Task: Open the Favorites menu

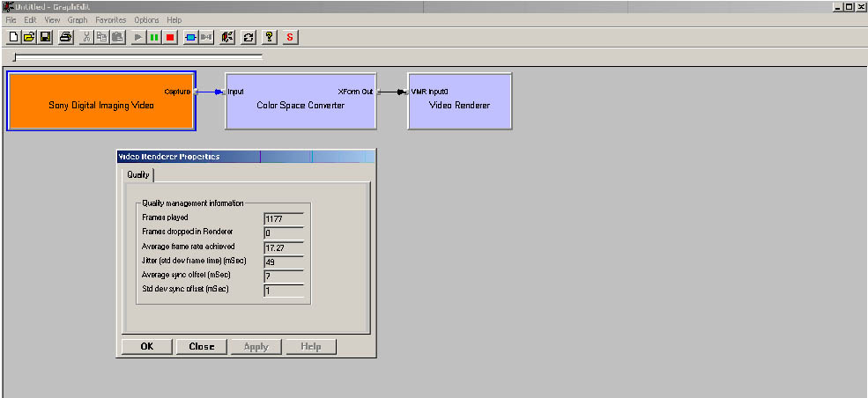Action: tap(111, 19)
